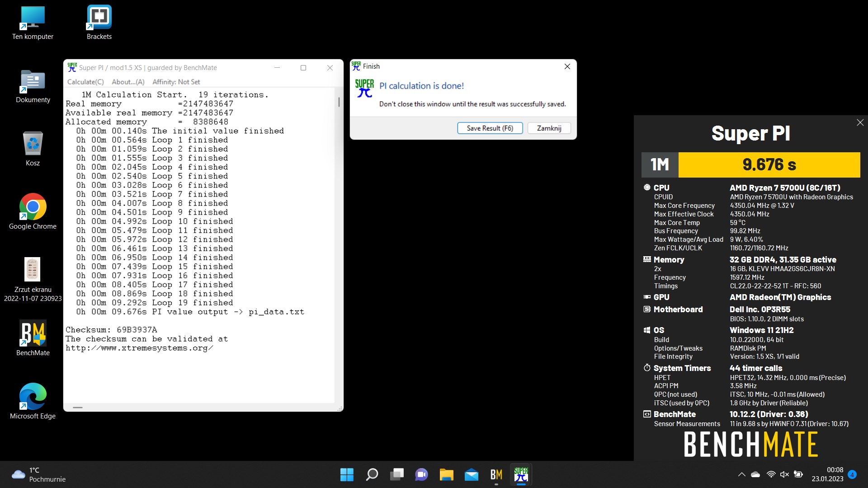Click 'Dell Inc. 0P3R55' motherboard value
Viewport: 868px width, 488px height.
pyautogui.click(x=760, y=310)
